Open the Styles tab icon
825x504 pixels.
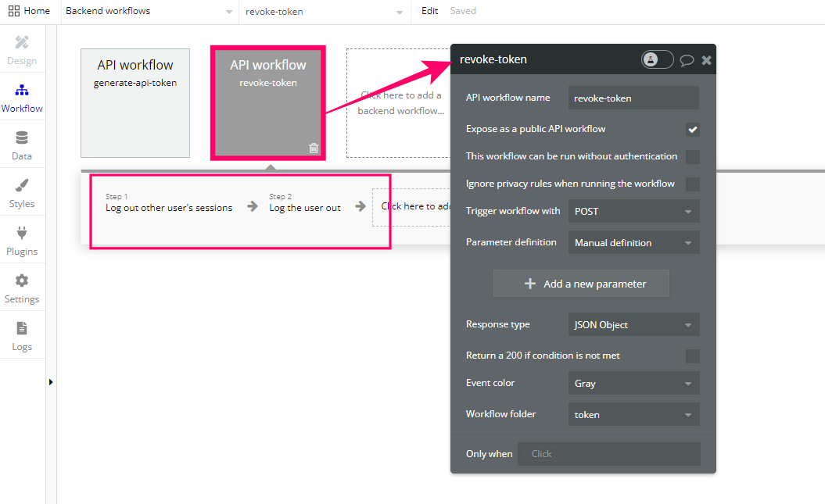click(x=22, y=185)
